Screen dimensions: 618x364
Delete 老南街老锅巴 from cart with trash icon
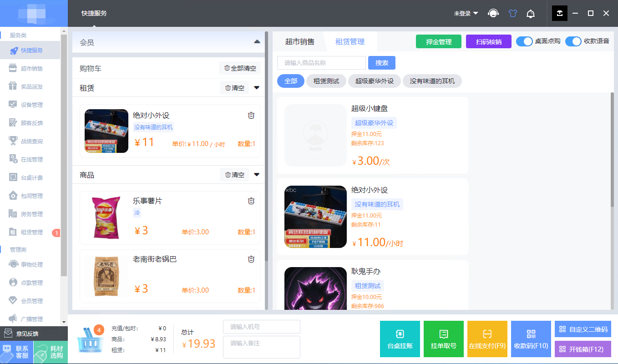click(x=251, y=259)
